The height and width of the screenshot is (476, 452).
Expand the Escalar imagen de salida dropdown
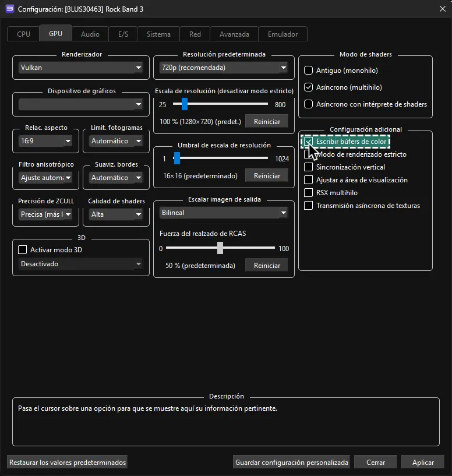pos(224,213)
